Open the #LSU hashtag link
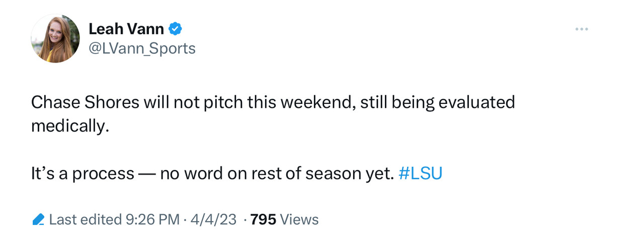644x242 pixels. pos(420,174)
